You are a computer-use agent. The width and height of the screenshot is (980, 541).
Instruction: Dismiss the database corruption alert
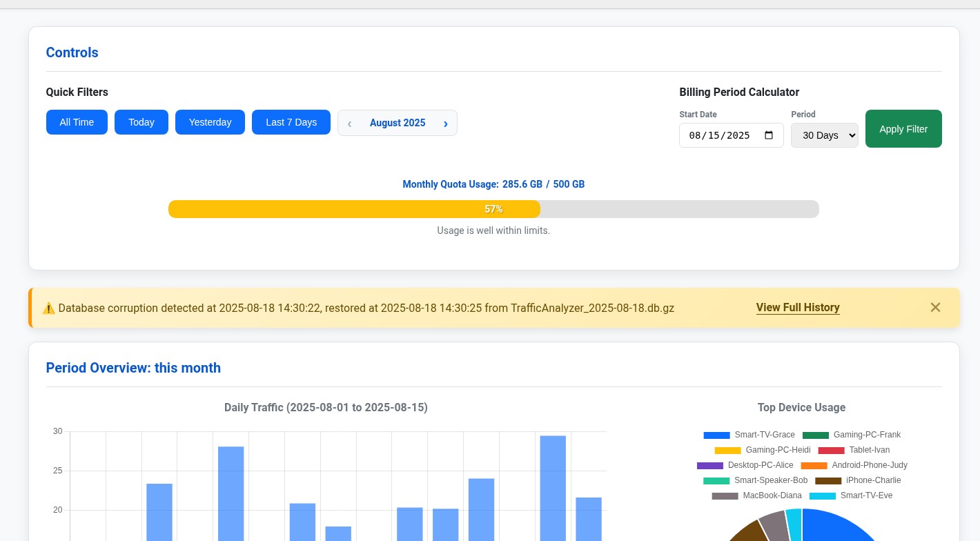pos(935,308)
